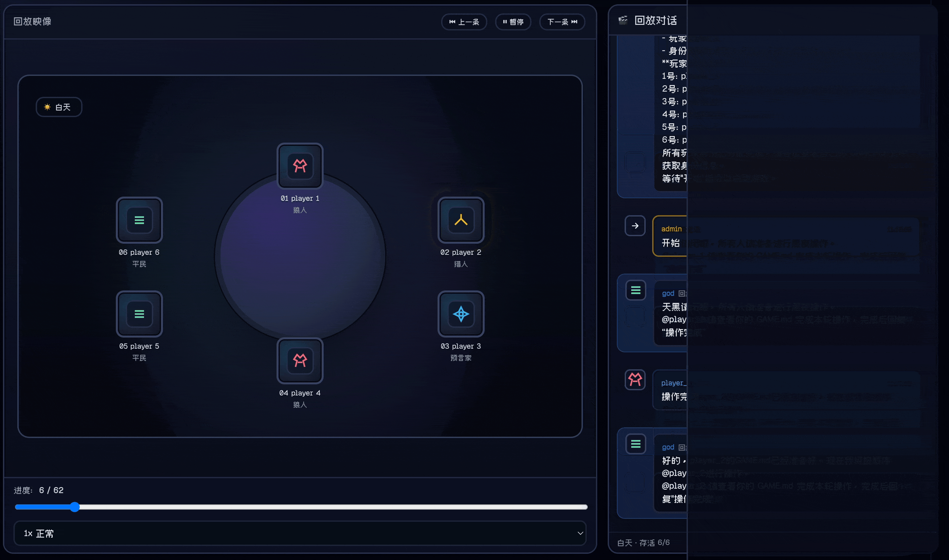Click the 01 player 1 name label
This screenshot has width=949, height=560.
click(300, 199)
